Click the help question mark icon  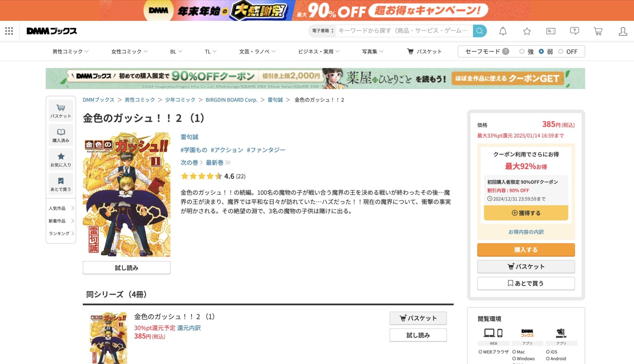tap(575, 31)
